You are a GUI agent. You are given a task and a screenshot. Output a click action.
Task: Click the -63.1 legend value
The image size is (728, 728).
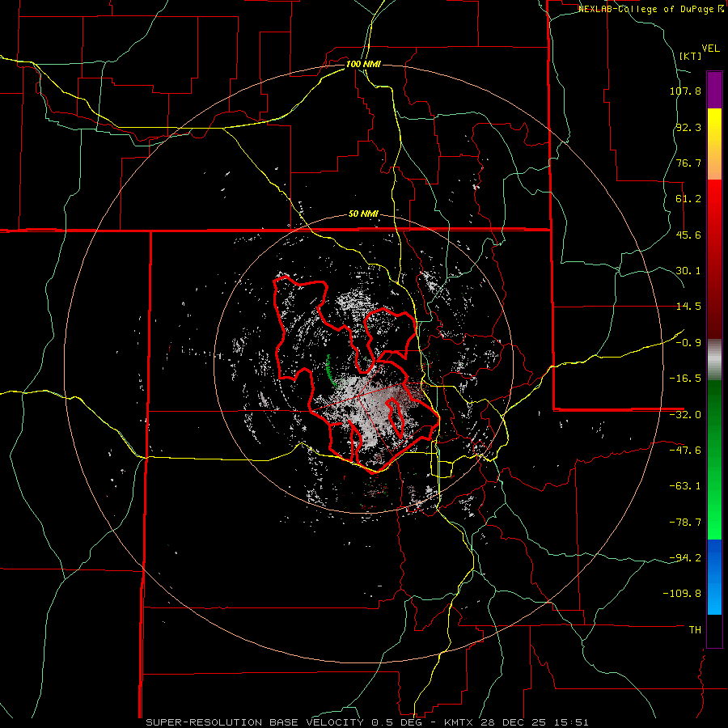pyautogui.click(x=685, y=486)
